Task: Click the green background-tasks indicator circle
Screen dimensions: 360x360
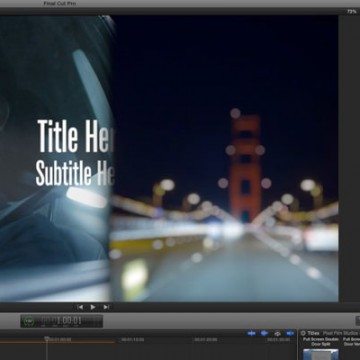Action: tap(30, 321)
